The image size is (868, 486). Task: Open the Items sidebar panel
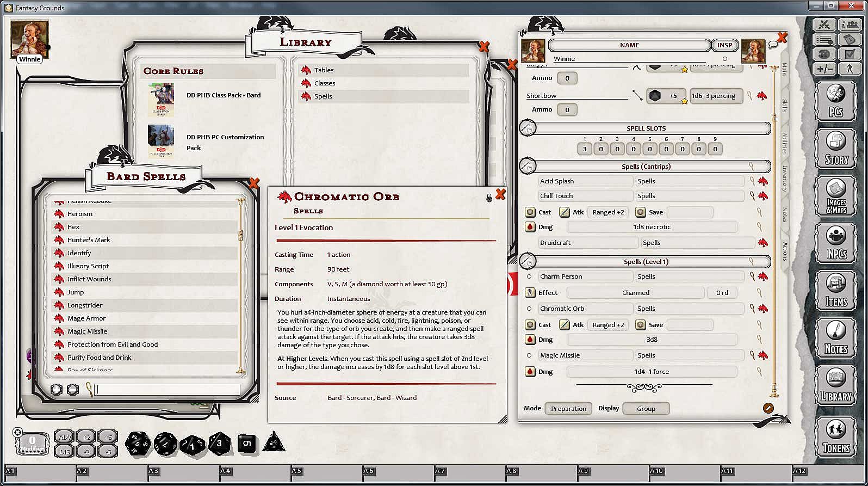point(836,290)
